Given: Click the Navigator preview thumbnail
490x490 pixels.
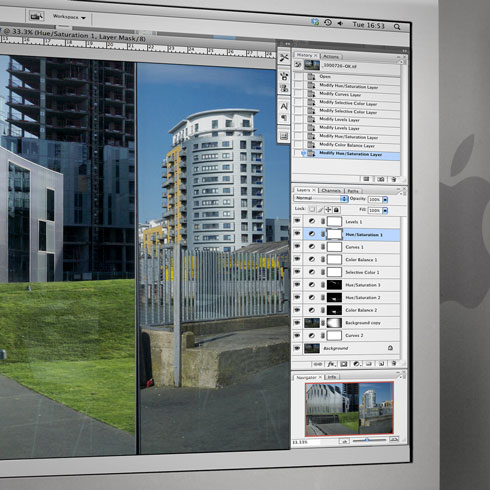Looking at the screenshot, I should pyautogui.click(x=349, y=409).
